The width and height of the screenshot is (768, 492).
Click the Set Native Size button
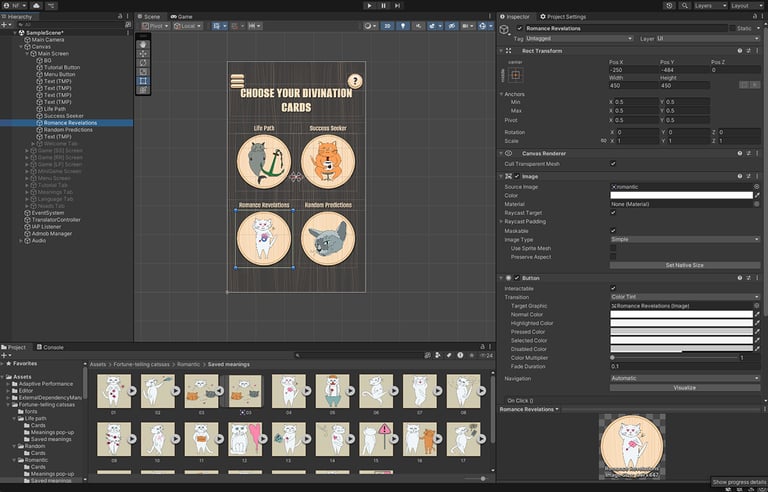point(685,265)
